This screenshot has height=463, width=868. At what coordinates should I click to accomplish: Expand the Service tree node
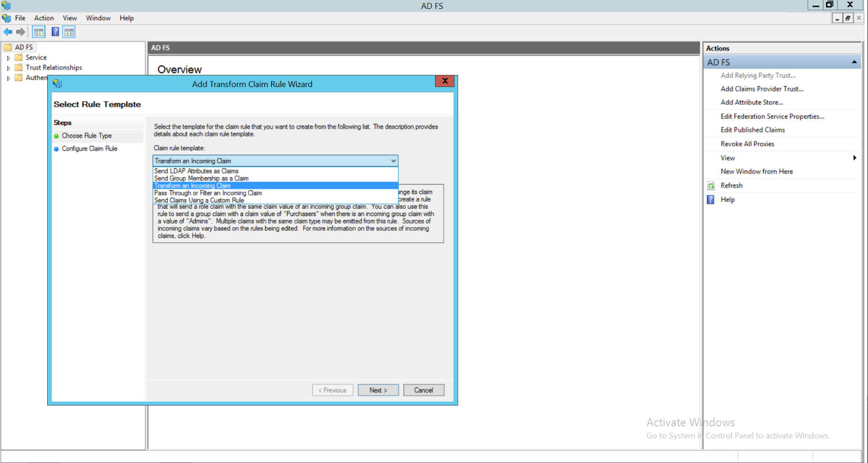click(8, 58)
